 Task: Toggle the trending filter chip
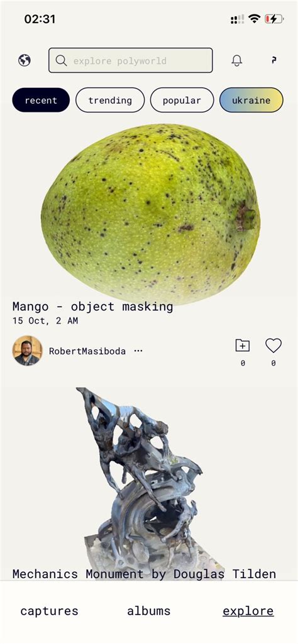(x=110, y=100)
